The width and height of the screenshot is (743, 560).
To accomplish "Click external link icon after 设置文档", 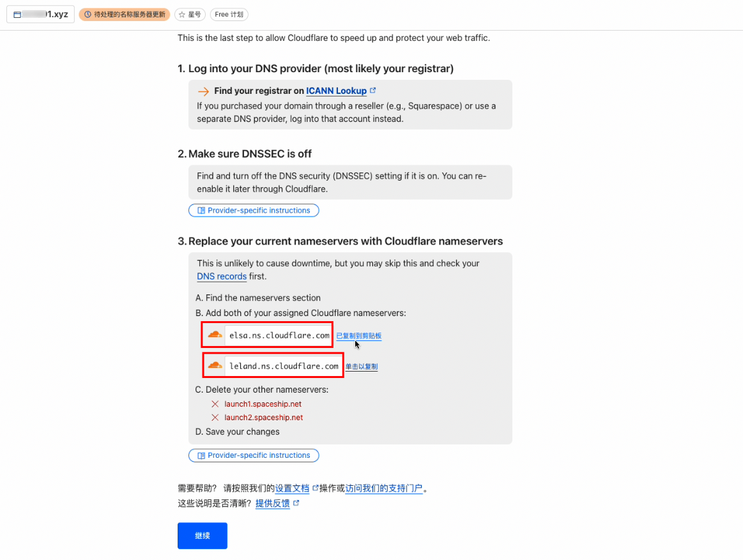I will 315,487.
